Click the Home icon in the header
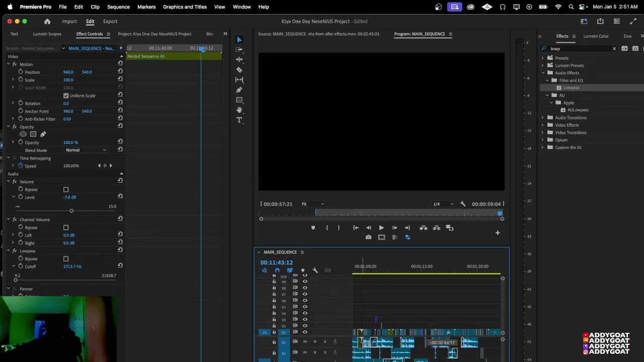This screenshot has height=362, width=644. 47,22
